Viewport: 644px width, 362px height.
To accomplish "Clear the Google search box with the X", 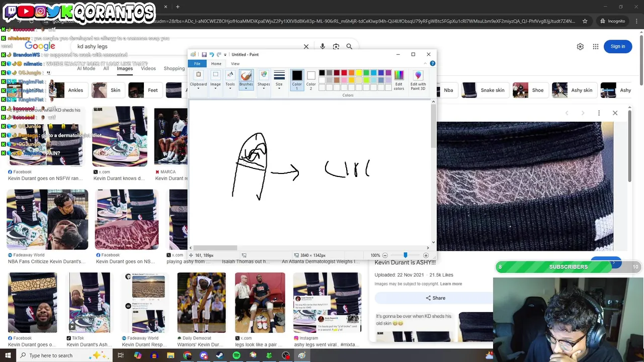I will pos(306,46).
